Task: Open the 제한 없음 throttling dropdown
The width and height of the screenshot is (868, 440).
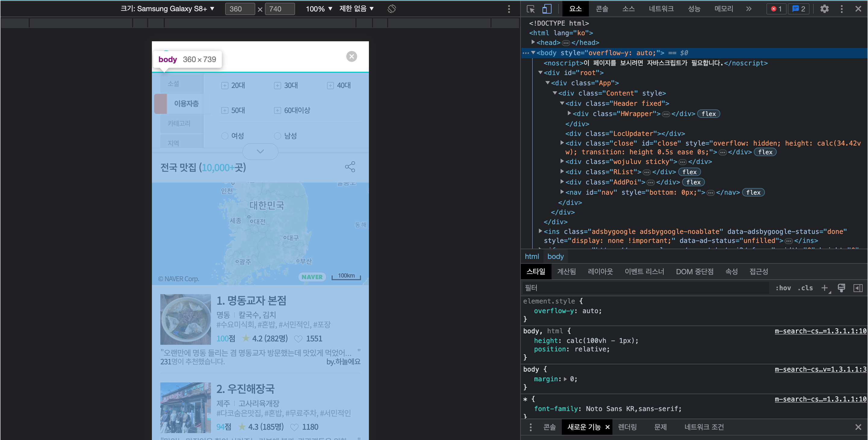Action: [357, 9]
